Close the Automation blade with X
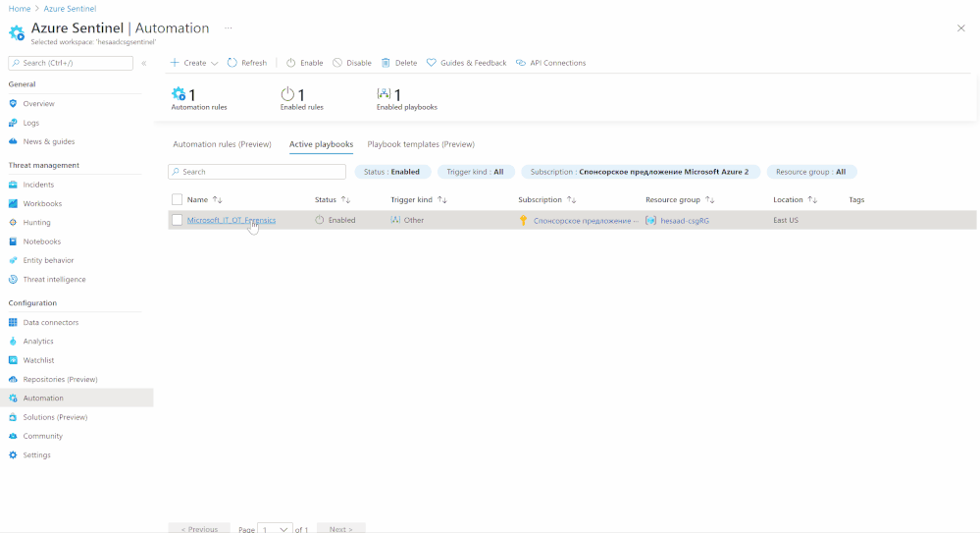The image size is (980, 533). click(961, 28)
